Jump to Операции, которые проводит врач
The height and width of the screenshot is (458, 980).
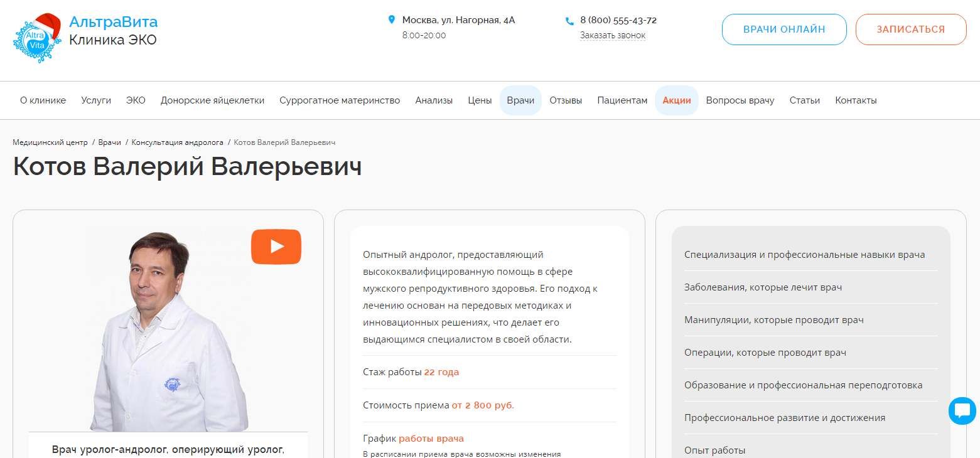tap(765, 353)
